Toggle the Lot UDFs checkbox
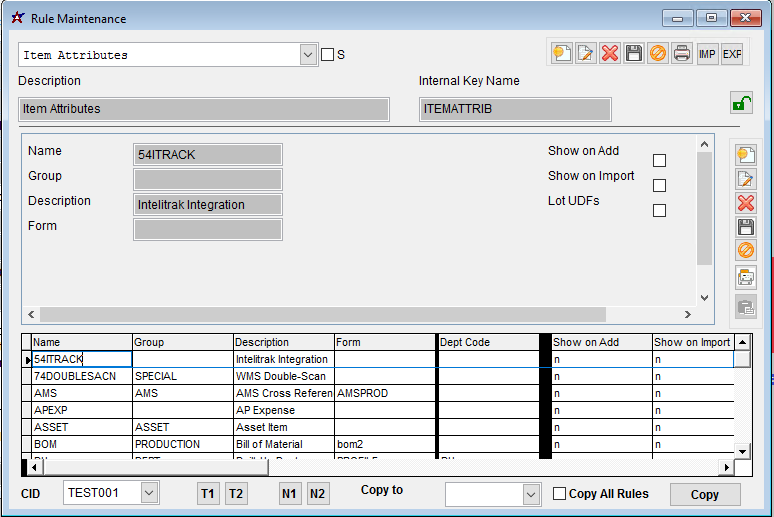This screenshot has height=517, width=774. point(659,210)
